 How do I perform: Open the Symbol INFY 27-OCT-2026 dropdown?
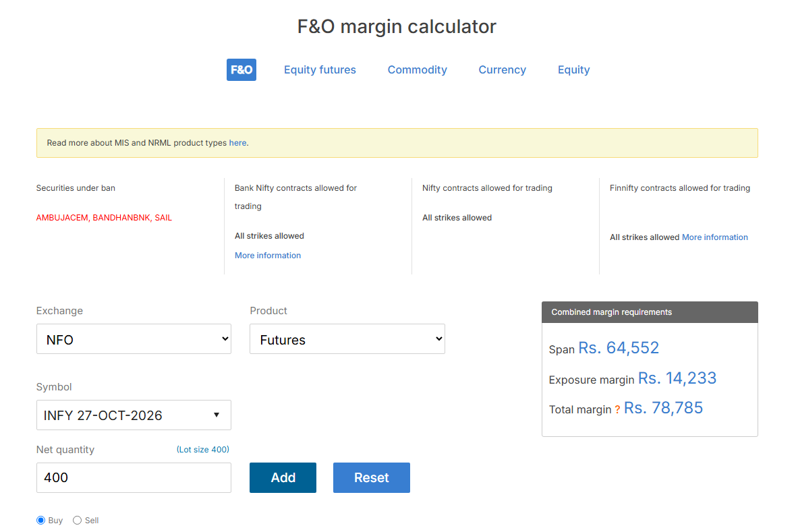(x=134, y=415)
